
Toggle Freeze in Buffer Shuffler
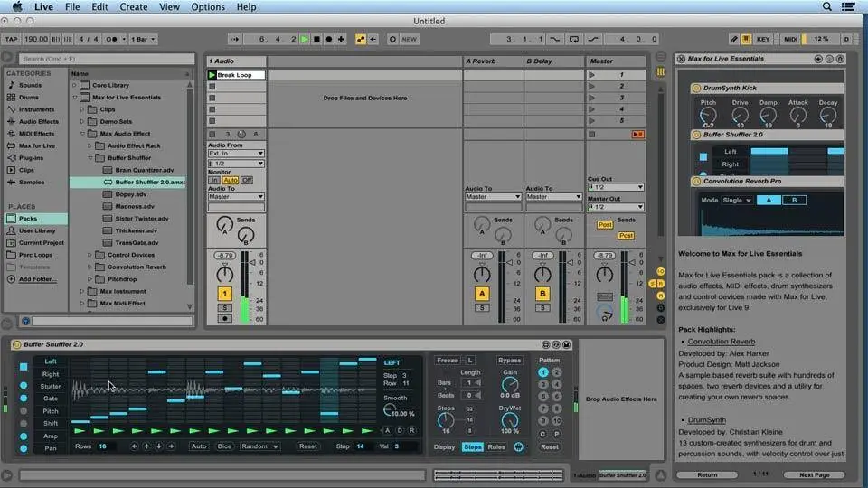[x=447, y=361]
